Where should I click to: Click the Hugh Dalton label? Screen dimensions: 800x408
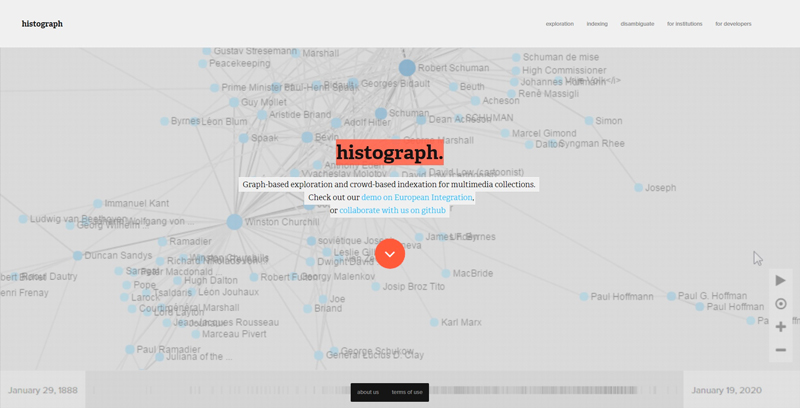click(211, 280)
